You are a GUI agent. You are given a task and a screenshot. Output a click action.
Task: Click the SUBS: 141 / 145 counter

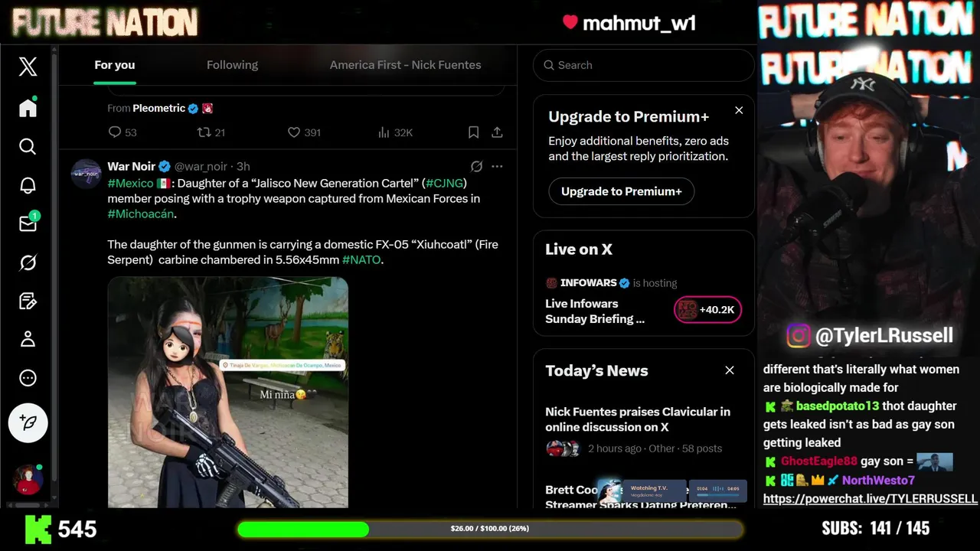tap(876, 529)
